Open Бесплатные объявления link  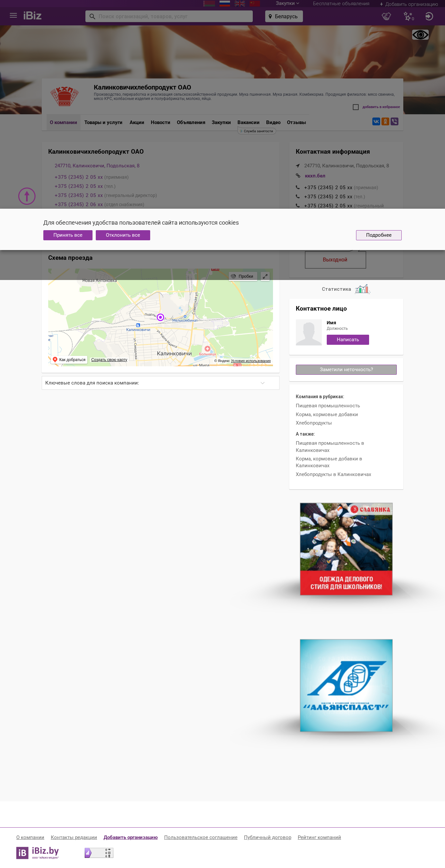[341, 4]
